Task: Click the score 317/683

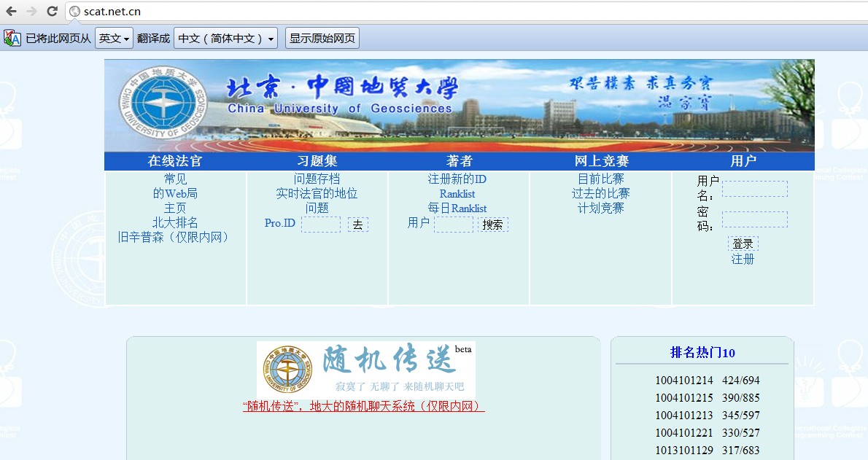Action: coord(740,451)
